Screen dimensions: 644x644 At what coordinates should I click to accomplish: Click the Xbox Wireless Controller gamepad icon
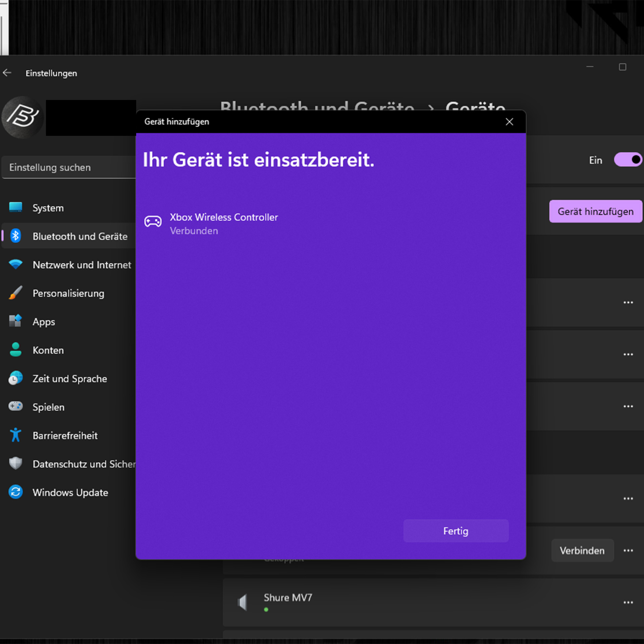153,222
